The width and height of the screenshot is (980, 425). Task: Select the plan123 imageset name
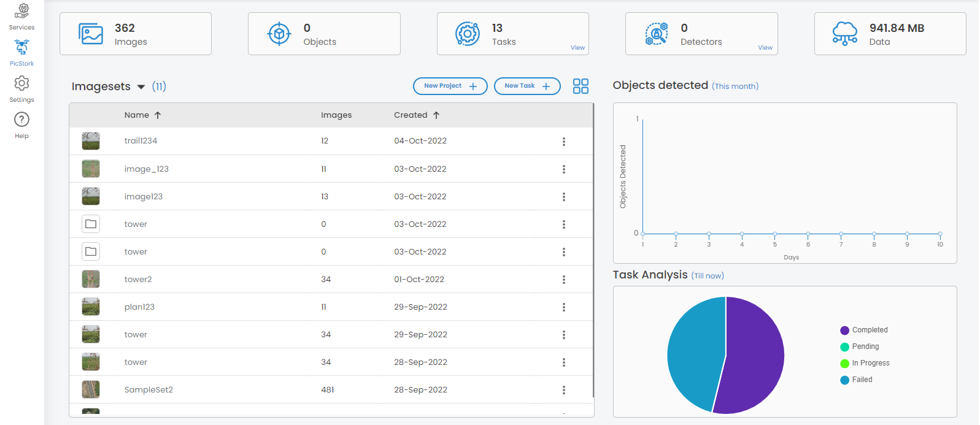[139, 307]
